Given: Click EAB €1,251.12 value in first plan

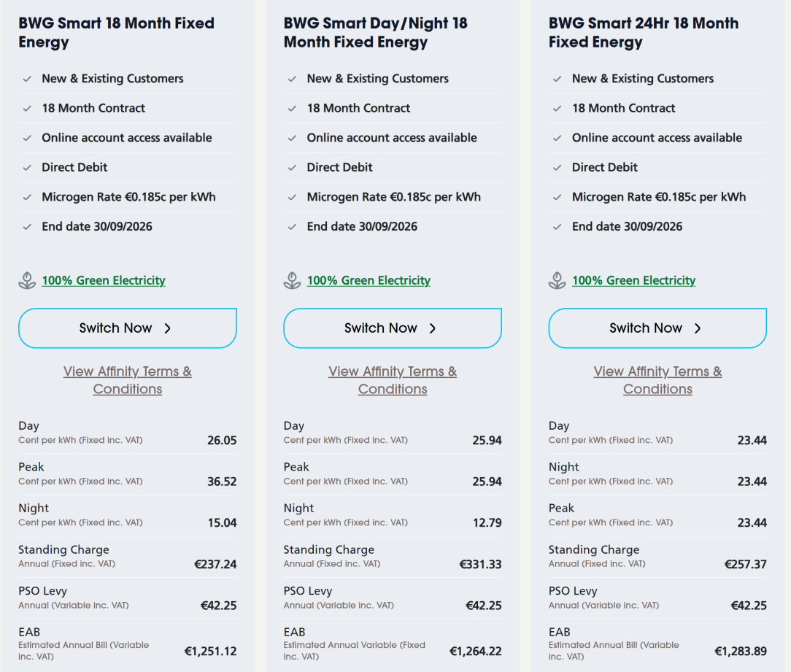Looking at the screenshot, I should 210,652.
